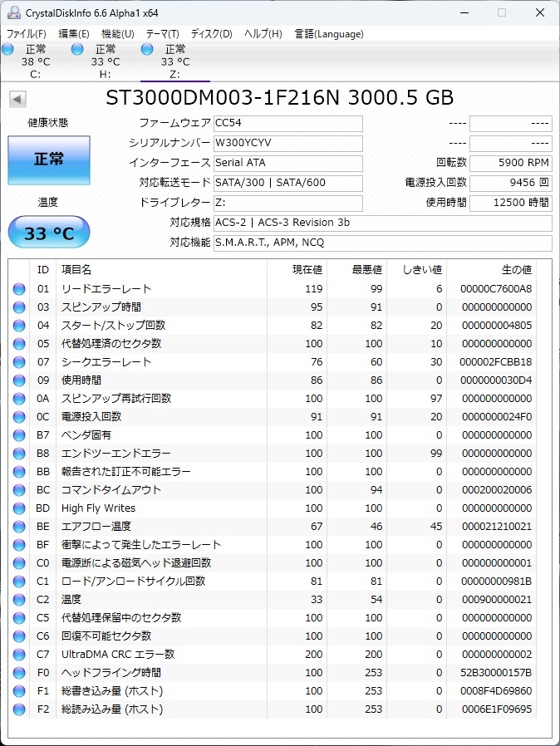Screen dimensions: 560x746
Task: Click status orb for ID 0C 電源投入回数 row
Action: pyautogui.click(x=19, y=417)
